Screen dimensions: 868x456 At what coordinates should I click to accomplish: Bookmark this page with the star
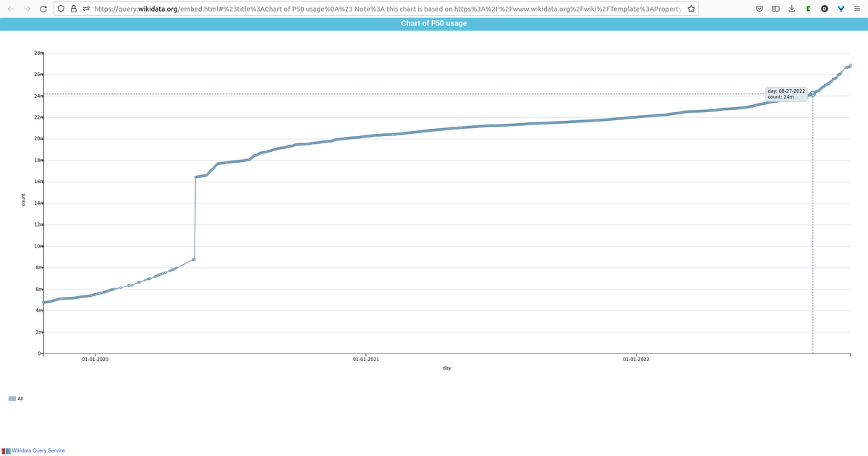pyautogui.click(x=692, y=9)
